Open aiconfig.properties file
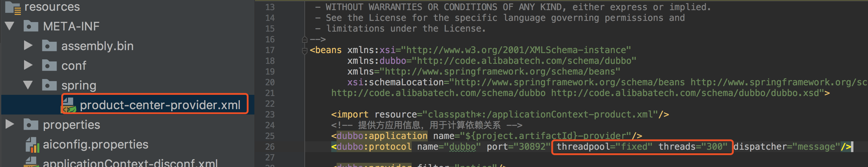This screenshot has width=868, height=167. pyautogui.click(x=96, y=144)
